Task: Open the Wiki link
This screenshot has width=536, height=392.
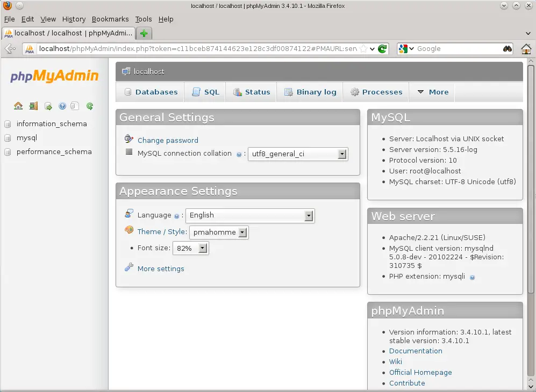Action: point(396,361)
